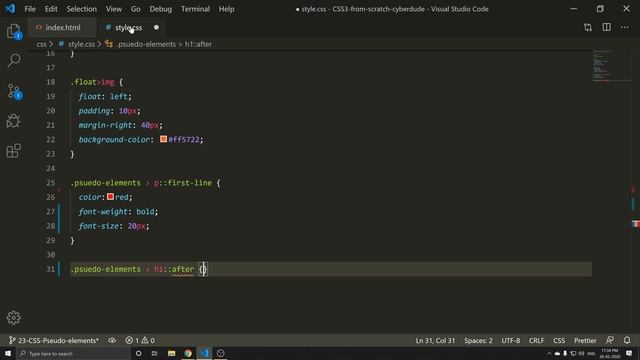Open the notifications bell in status bar
Viewport: 640px width, 360px height.
[627, 340]
